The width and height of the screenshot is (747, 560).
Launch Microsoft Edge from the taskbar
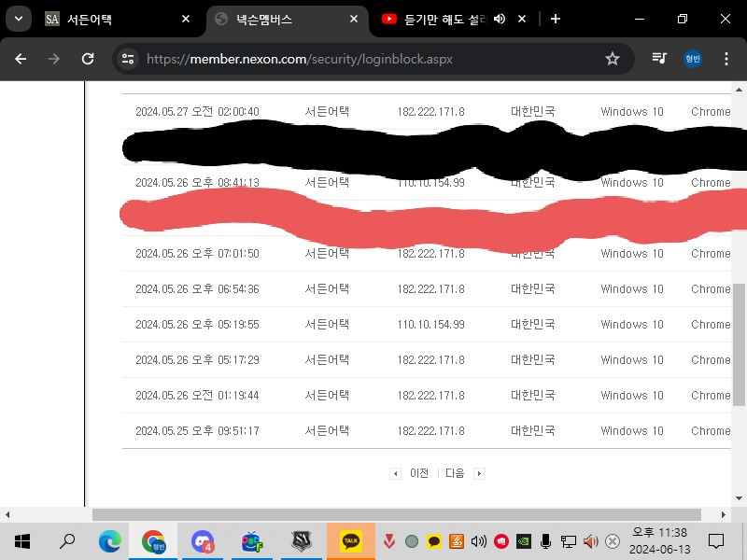click(x=110, y=540)
